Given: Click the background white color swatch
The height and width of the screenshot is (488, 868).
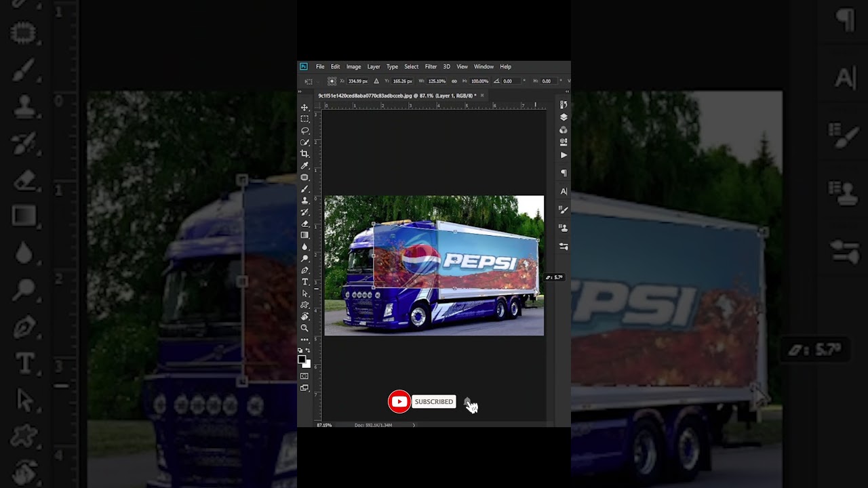Looking at the screenshot, I should click(x=307, y=364).
